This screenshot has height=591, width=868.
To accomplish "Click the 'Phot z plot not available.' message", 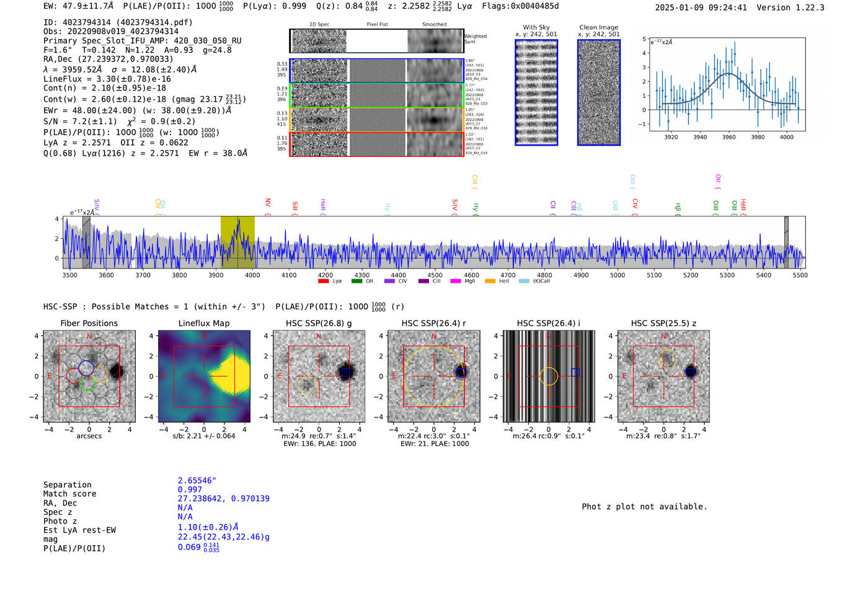I will click(x=645, y=507).
